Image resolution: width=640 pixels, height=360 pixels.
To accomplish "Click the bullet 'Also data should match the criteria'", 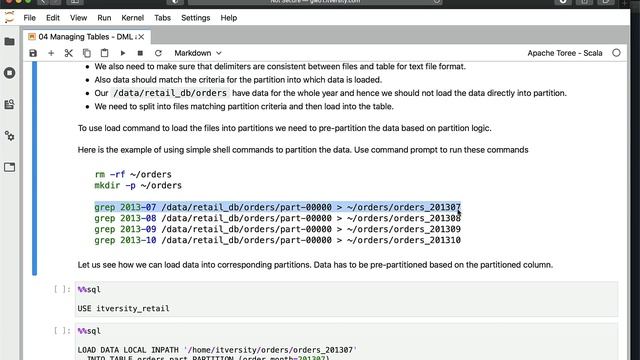I will [x=238, y=80].
